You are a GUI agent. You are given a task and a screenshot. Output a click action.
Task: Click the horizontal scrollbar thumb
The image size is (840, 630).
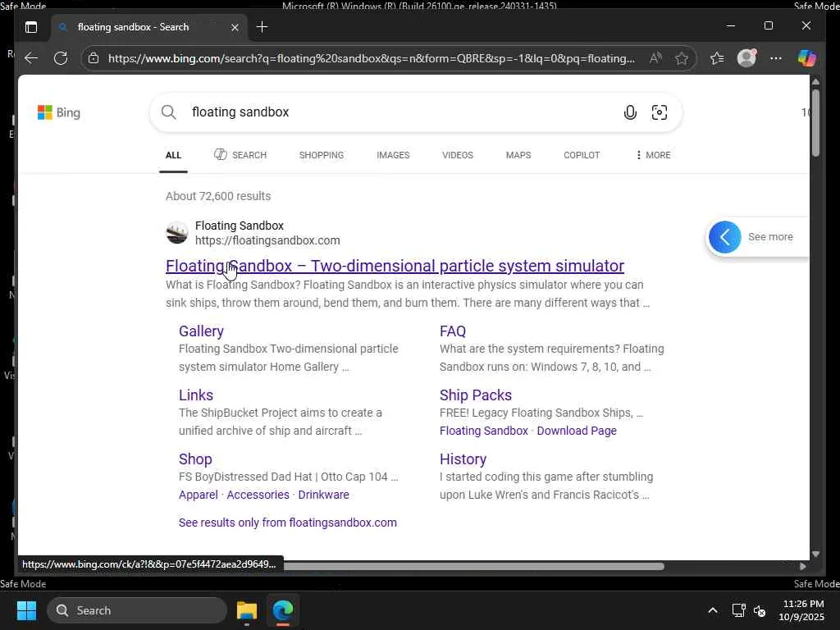point(474,566)
